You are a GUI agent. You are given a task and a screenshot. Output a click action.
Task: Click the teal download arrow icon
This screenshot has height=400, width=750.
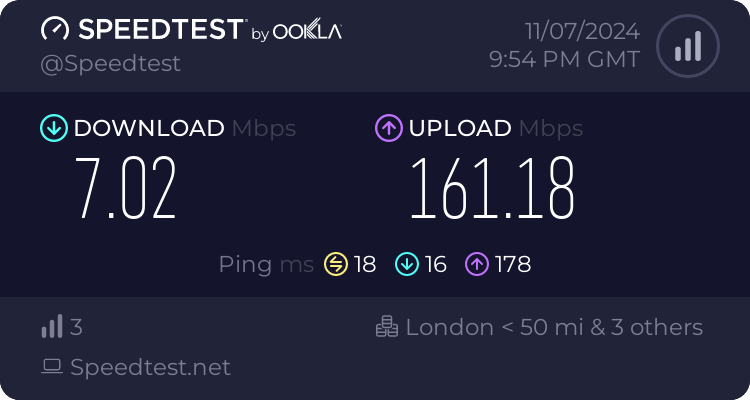coord(53,128)
